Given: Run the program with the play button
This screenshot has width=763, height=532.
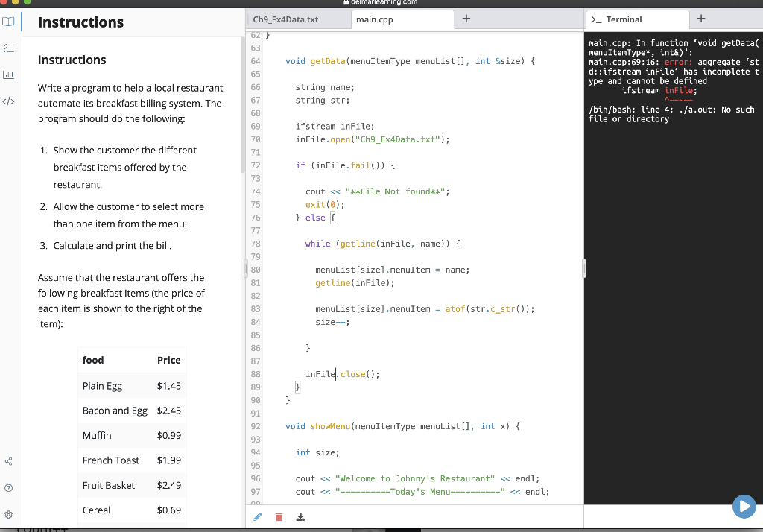Looking at the screenshot, I should pos(744,506).
